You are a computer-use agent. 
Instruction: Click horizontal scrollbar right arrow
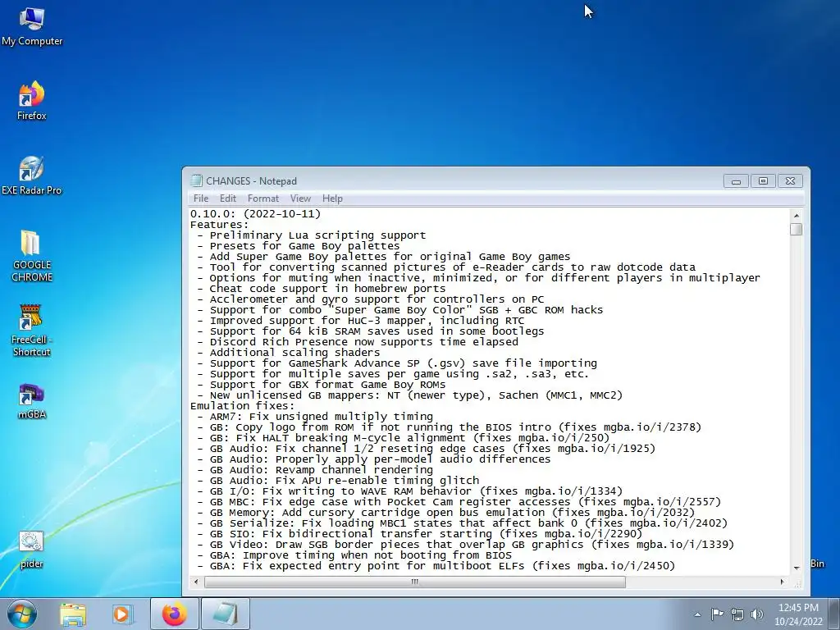pyautogui.click(x=782, y=582)
